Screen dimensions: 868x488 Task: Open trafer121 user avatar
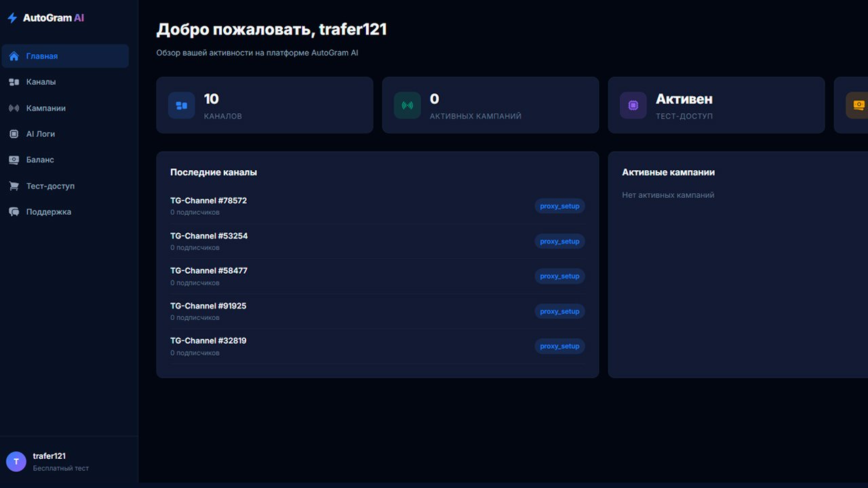16,462
